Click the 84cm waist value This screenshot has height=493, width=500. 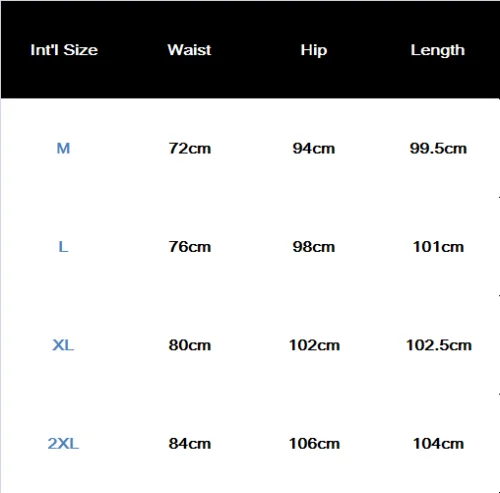click(190, 444)
